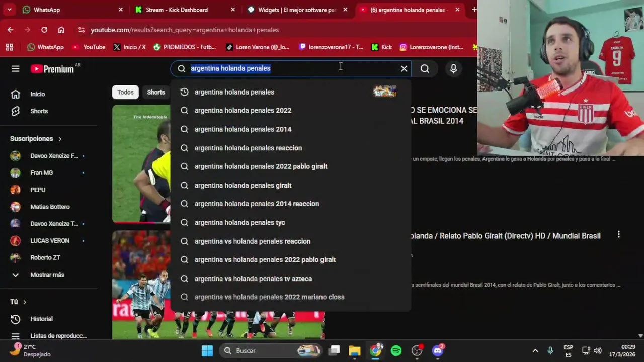644x362 pixels.
Task: Open Discord from the taskbar
Action: (x=438, y=350)
